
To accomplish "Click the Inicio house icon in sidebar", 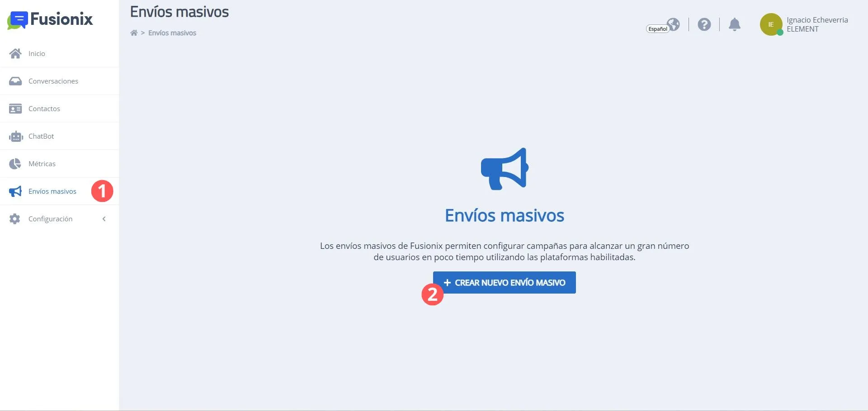I will (x=15, y=53).
